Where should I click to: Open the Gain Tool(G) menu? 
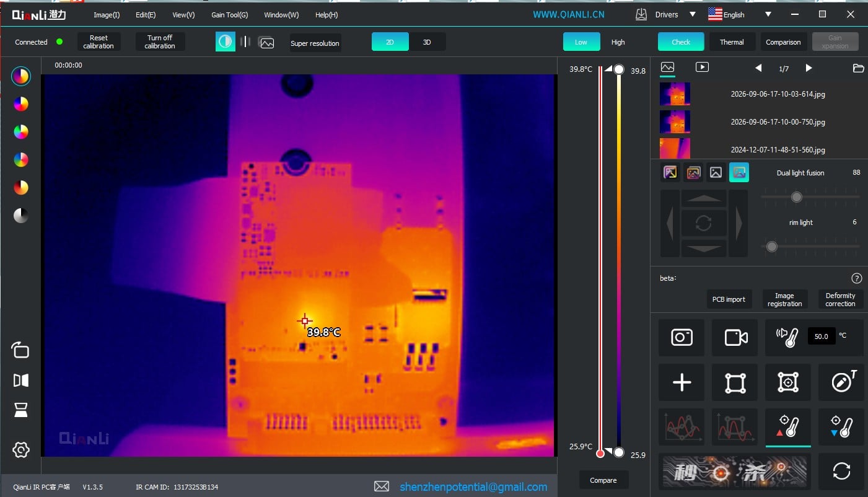click(229, 15)
